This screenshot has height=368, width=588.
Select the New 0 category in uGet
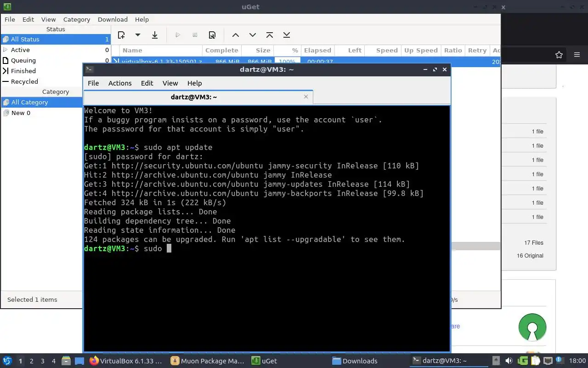coord(41,113)
